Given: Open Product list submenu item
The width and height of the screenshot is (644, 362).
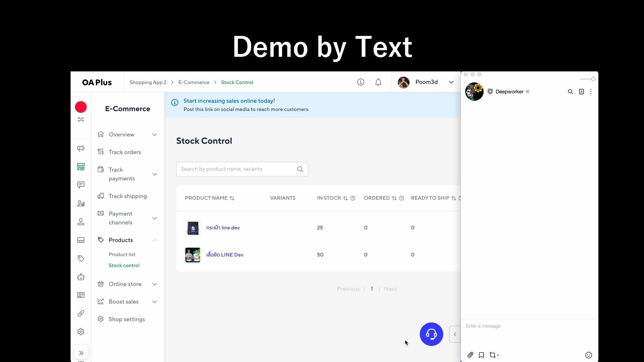Looking at the screenshot, I should click(x=122, y=254).
